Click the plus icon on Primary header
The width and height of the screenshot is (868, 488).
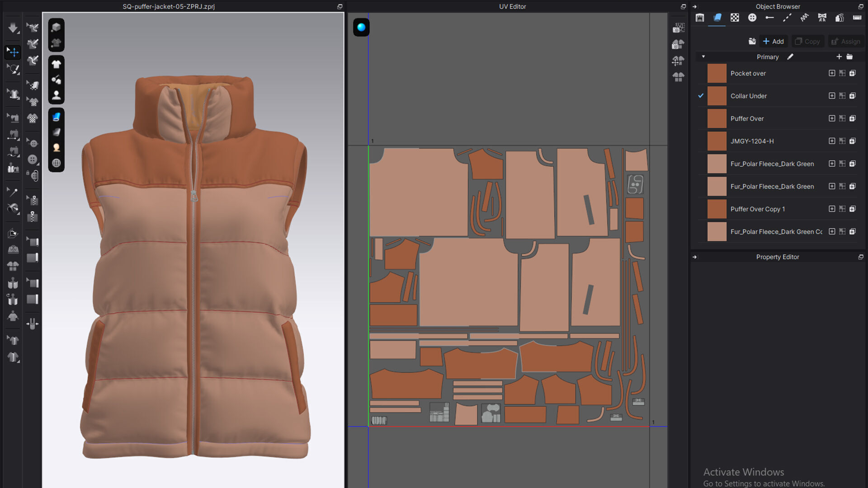pos(839,56)
